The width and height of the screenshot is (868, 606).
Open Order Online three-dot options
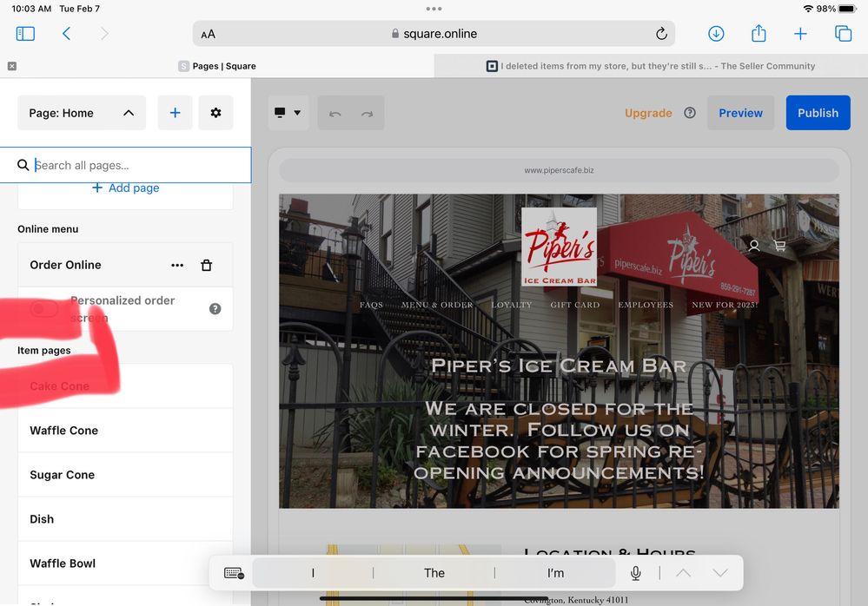177,265
